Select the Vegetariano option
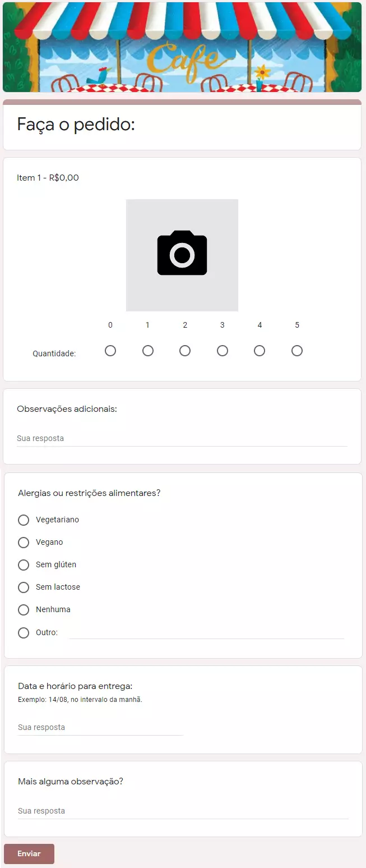The width and height of the screenshot is (366, 868). coord(24,520)
